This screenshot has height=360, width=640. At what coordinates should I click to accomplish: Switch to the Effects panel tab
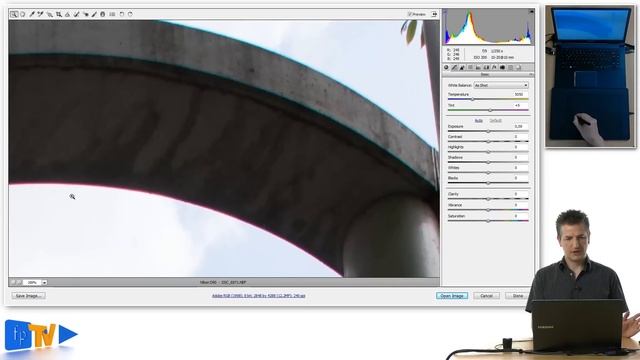[x=494, y=67]
